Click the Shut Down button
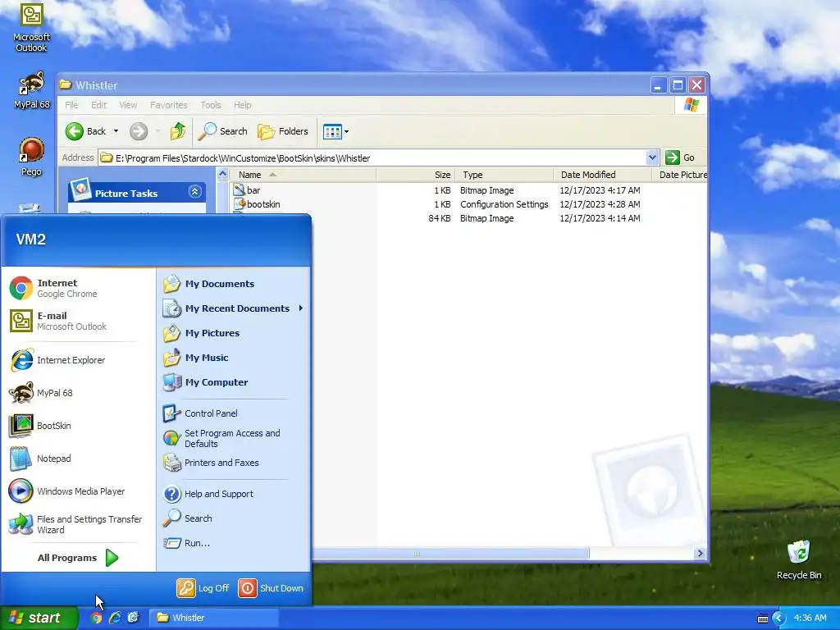Image resolution: width=840 pixels, height=630 pixels. pos(271,588)
